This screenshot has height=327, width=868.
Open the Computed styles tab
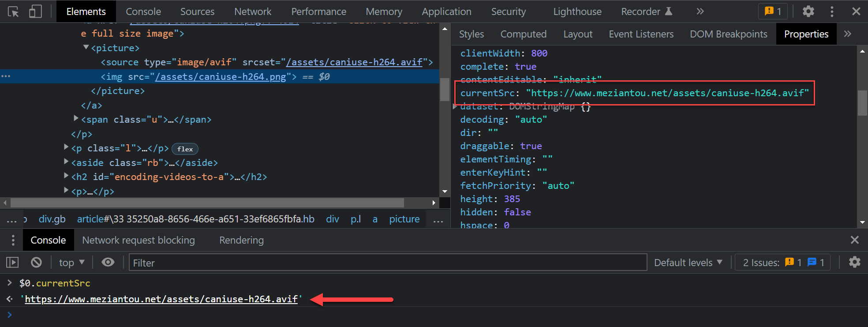click(523, 34)
